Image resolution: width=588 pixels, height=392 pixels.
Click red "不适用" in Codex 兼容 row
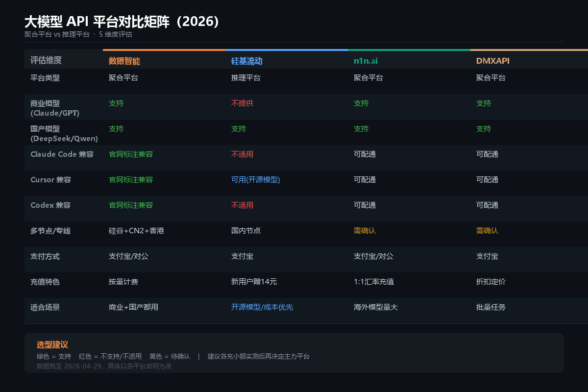pyautogui.click(x=242, y=205)
